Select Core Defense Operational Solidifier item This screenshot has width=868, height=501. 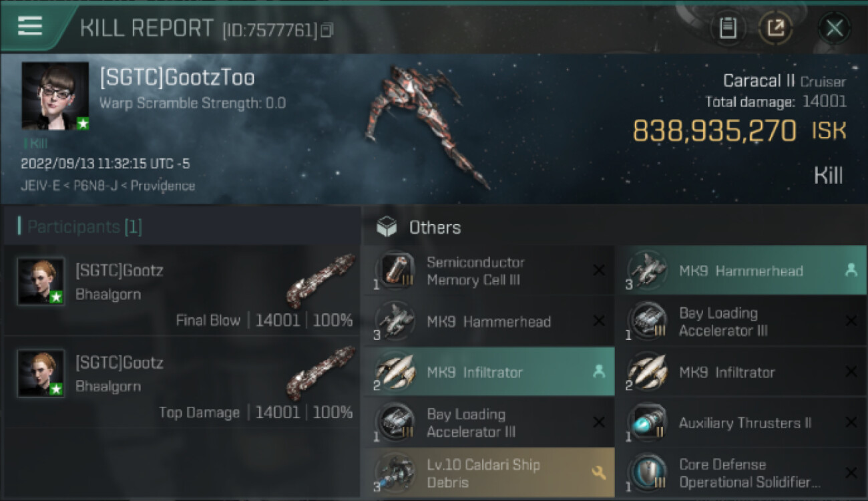pos(741,473)
